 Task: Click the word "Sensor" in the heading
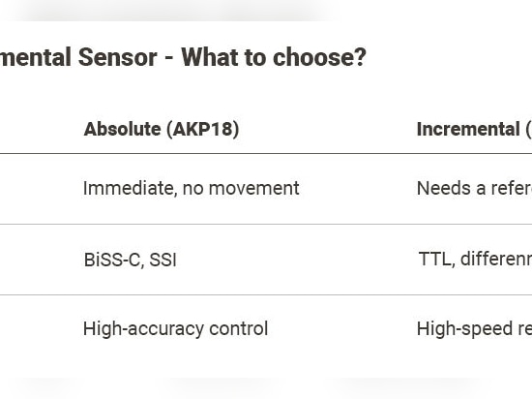tap(117, 57)
